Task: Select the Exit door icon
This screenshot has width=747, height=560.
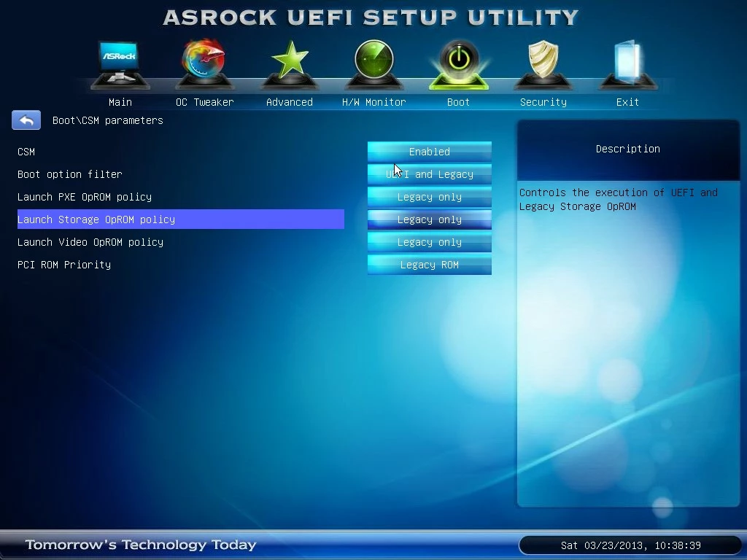Action: coord(627,64)
